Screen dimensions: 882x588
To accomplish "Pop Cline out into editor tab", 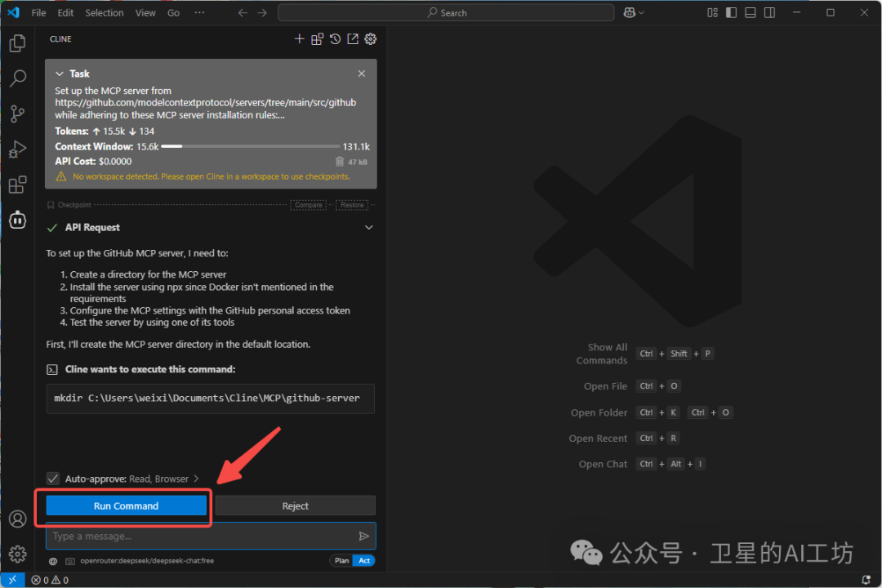I will (353, 38).
